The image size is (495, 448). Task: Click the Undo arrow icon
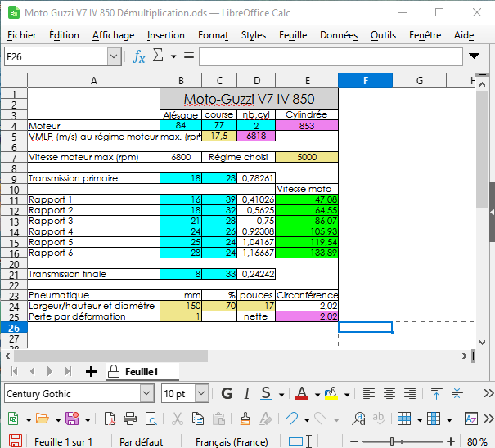tap(291, 419)
